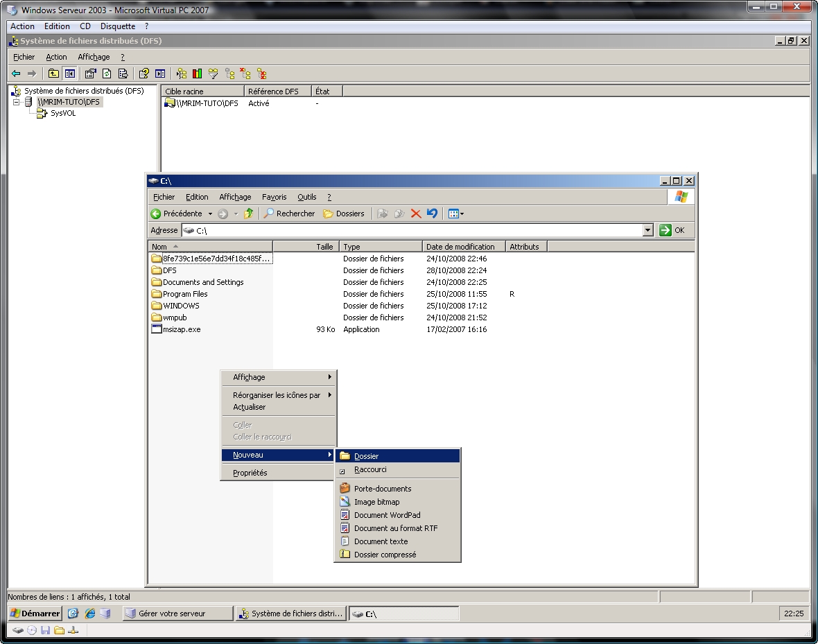Open the views dropdown in Explorer toolbar
Viewport: 818px width, 644px height.
tap(456, 214)
